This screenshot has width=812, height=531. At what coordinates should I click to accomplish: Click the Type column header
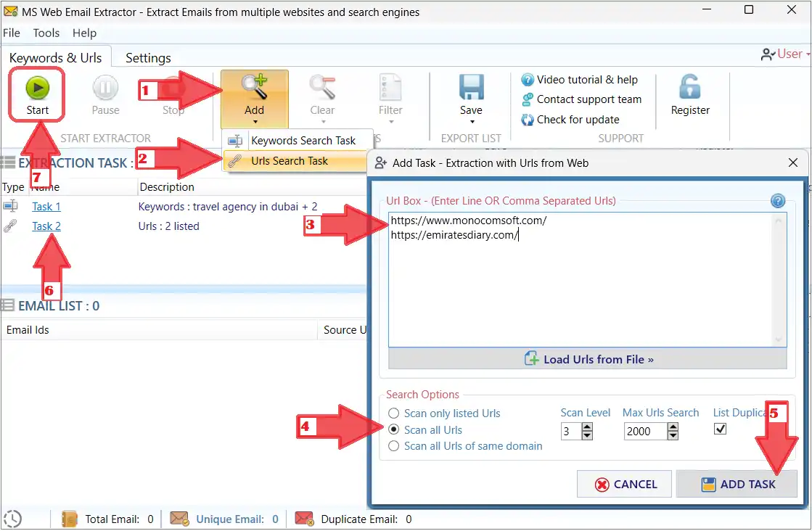click(x=13, y=187)
